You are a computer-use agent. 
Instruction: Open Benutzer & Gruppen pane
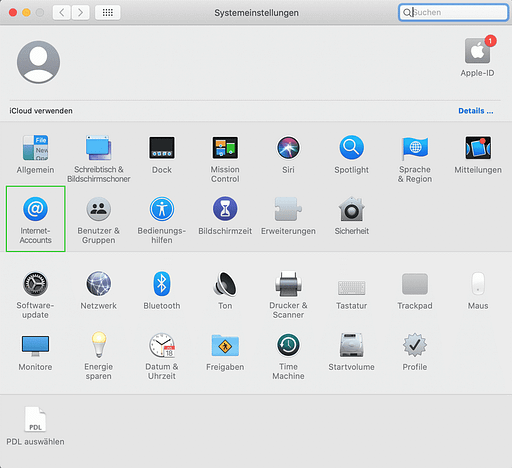[x=98, y=220]
